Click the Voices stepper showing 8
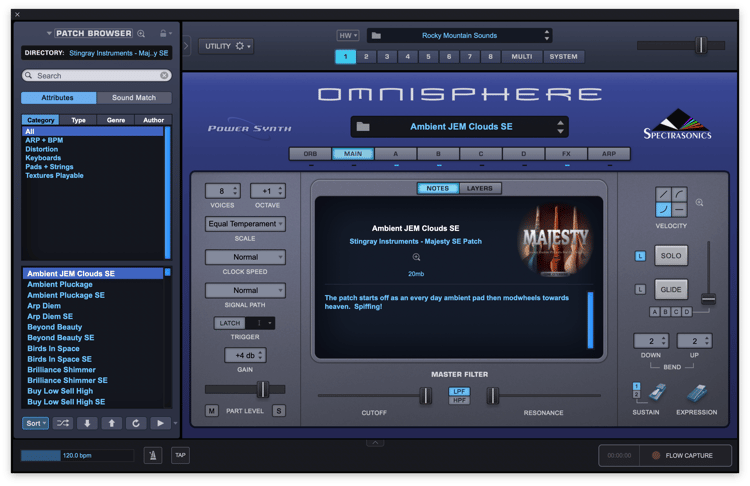The height and width of the screenshot is (486, 750). click(x=222, y=191)
